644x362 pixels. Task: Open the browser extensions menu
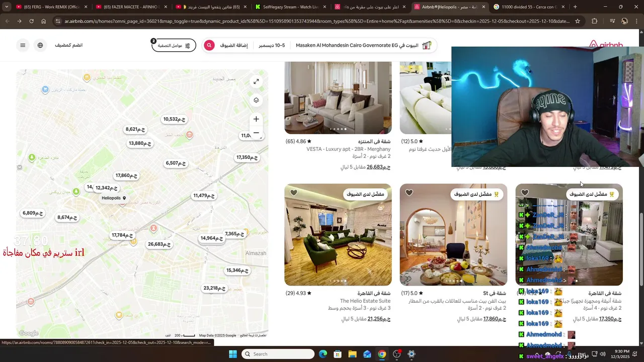click(x=595, y=21)
